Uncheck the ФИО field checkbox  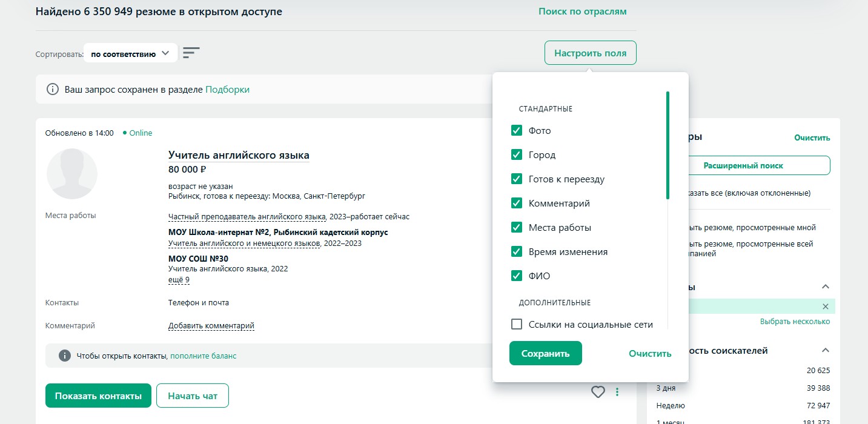tap(517, 276)
